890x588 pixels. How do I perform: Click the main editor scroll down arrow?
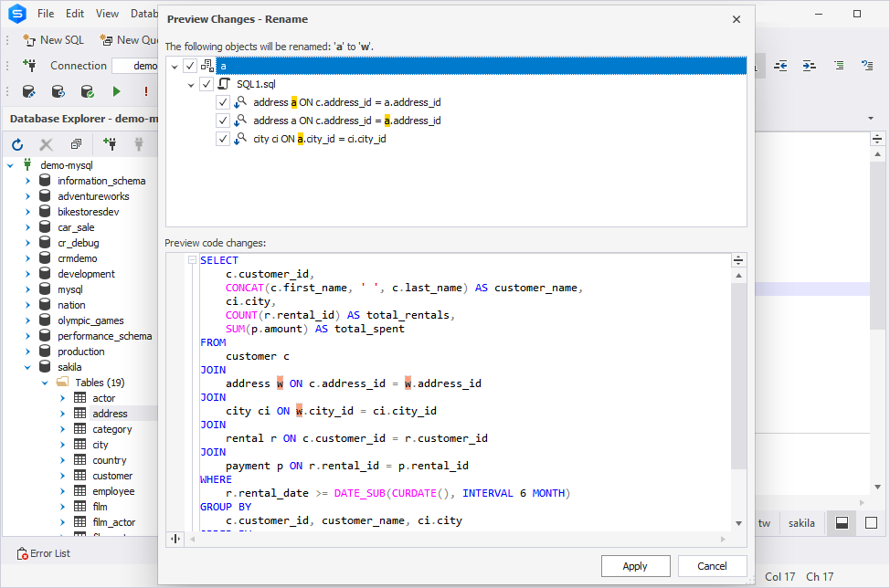877,487
